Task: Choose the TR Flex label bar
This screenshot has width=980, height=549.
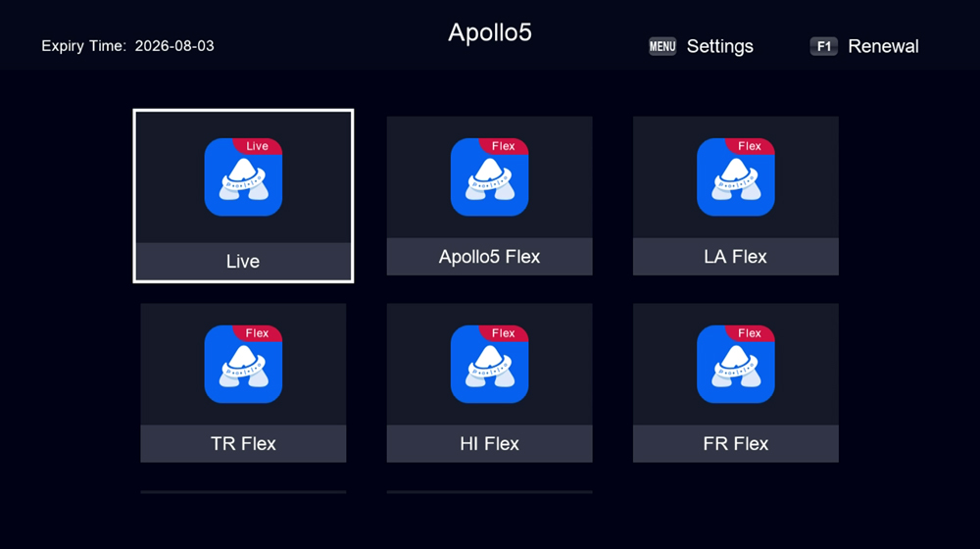Action: pos(243,443)
